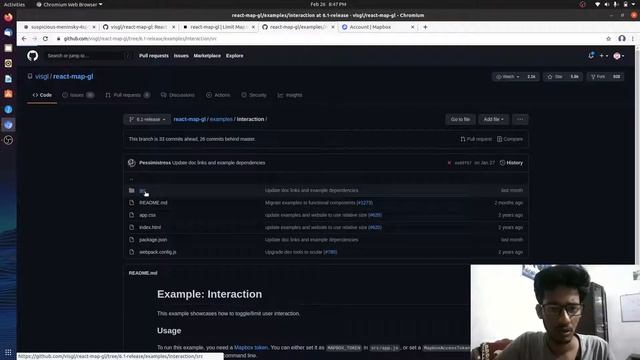Open Pessimistress author link

(x=155, y=163)
